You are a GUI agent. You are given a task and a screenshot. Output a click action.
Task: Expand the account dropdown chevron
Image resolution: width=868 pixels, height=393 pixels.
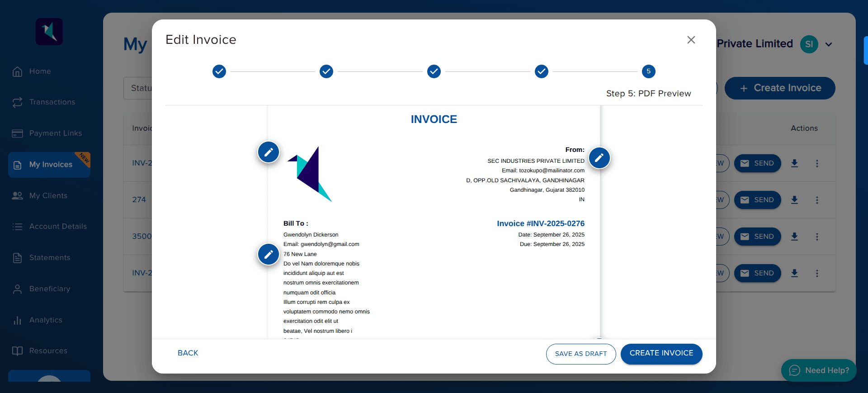click(x=829, y=44)
